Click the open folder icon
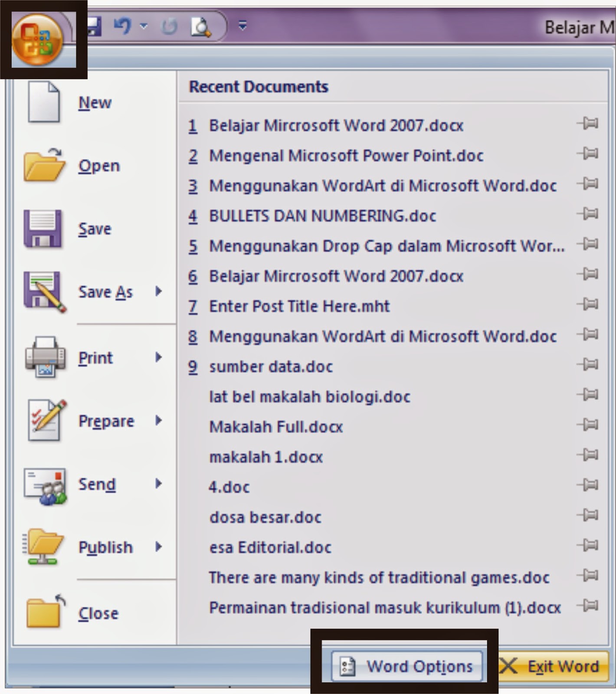 click(44, 165)
